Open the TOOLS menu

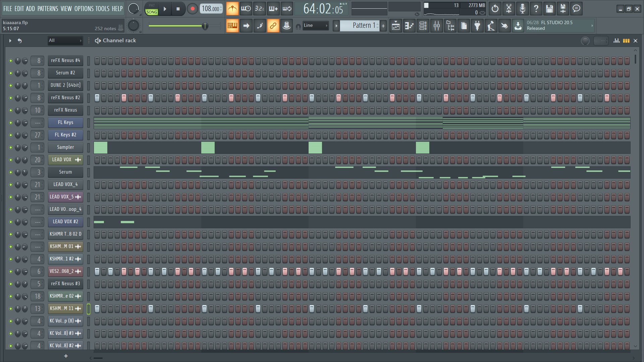[102, 9]
